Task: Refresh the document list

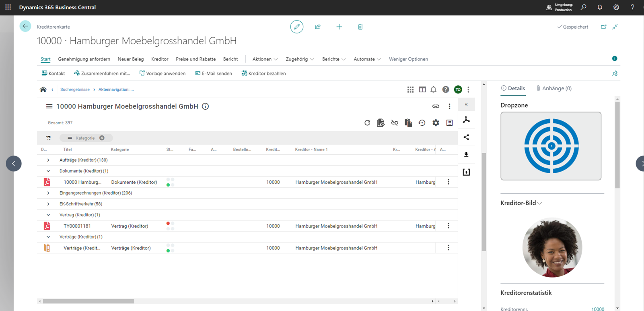Action: coord(367,123)
